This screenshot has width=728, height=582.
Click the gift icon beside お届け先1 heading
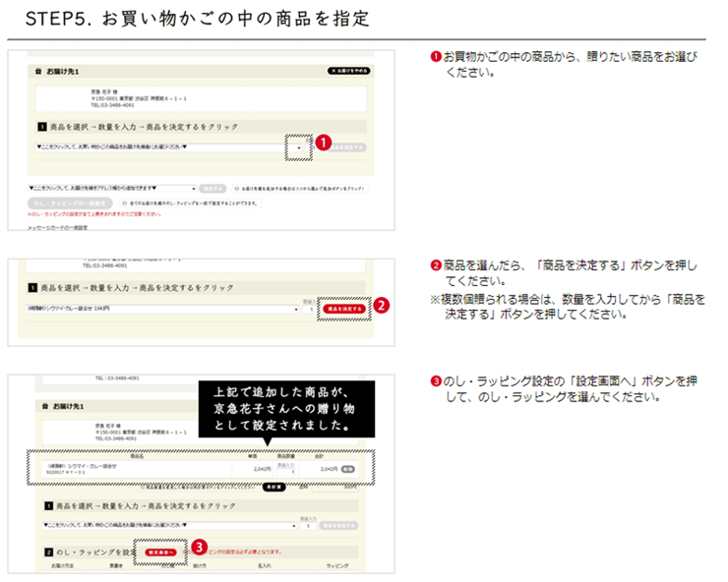(x=38, y=71)
